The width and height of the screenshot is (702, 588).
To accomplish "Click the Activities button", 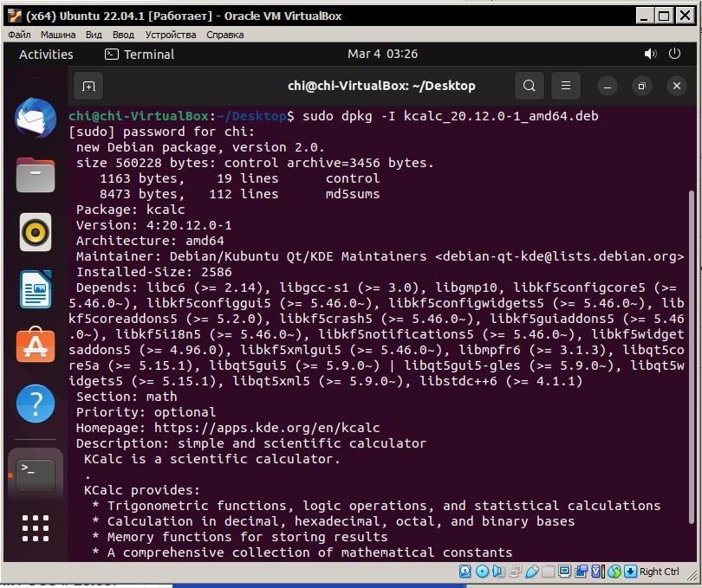I will coord(46,55).
